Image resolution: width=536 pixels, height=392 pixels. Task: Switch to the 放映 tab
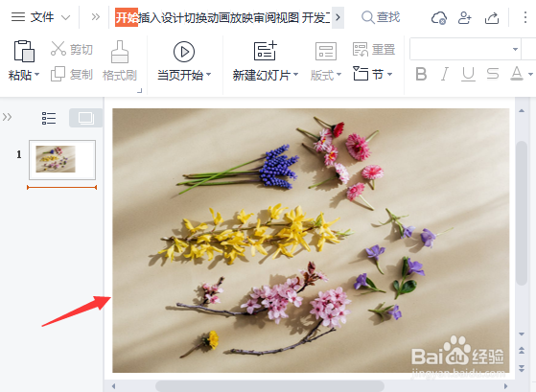click(x=242, y=17)
